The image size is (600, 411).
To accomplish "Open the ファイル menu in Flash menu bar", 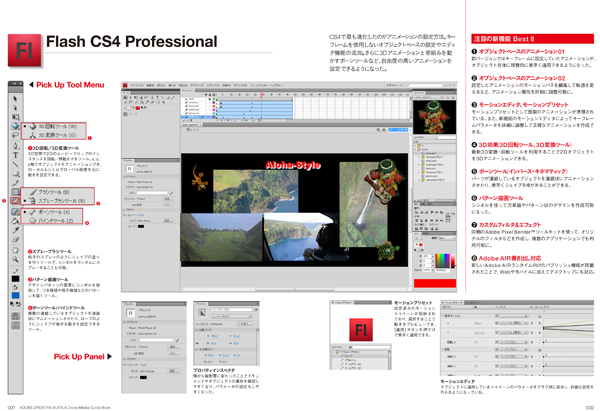I will (x=137, y=85).
